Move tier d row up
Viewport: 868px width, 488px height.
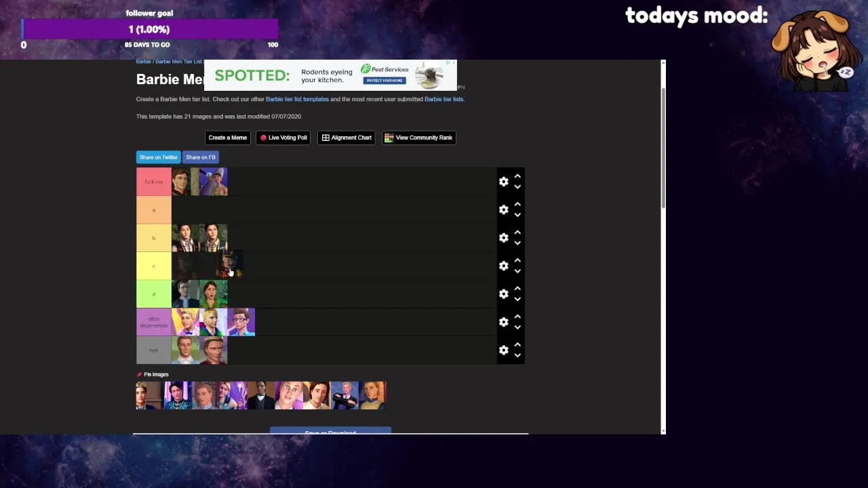pyautogui.click(x=517, y=289)
